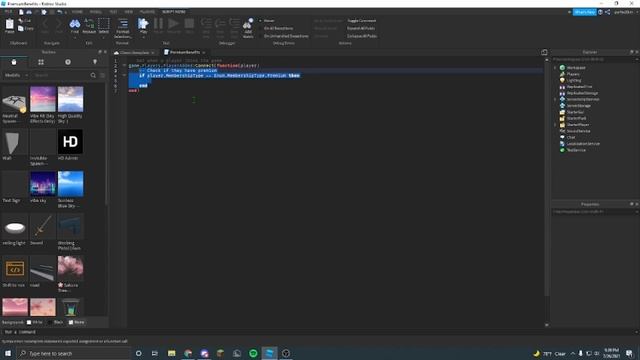Click the Toolbox search input field

coord(61,75)
